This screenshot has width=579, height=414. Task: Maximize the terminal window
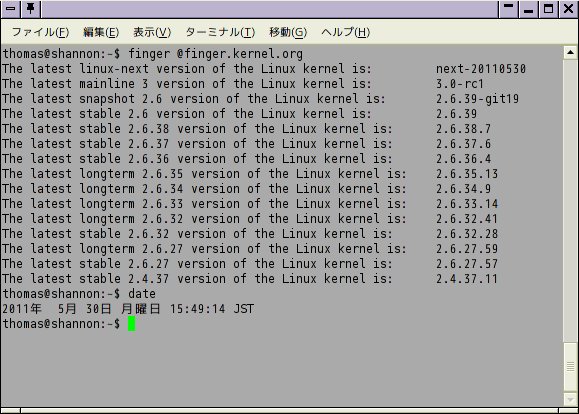pos(548,9)
